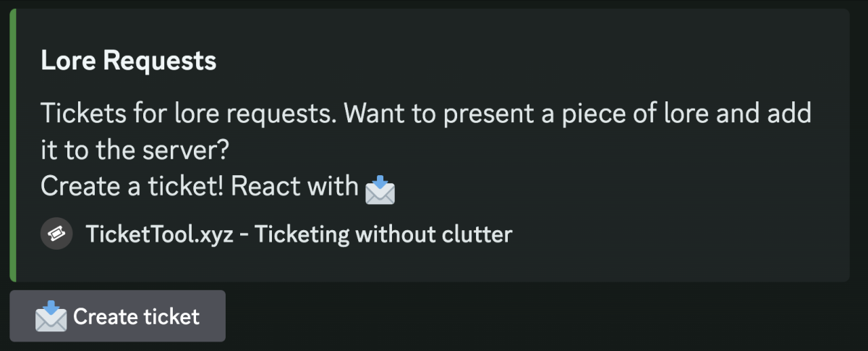The image size is (868, 351).
Task: Click the Create ticket button
Action: click(x=118, y=316)
